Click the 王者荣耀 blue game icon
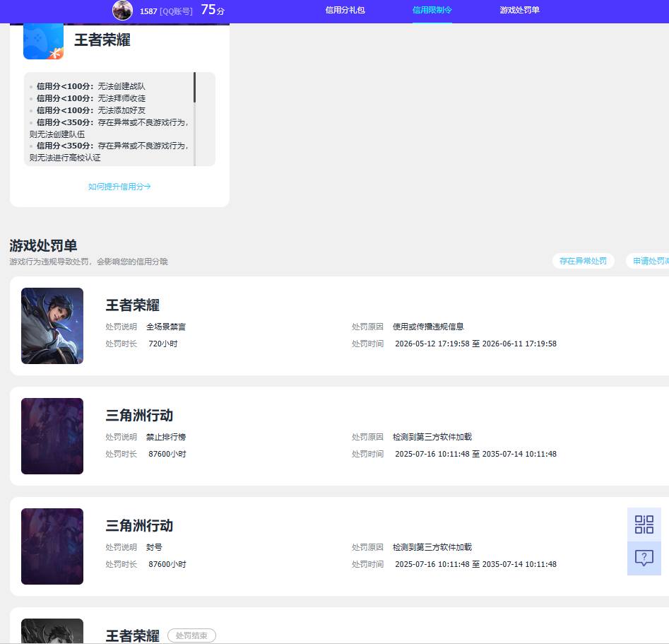 pyautogui.click(x=43, y=41)
